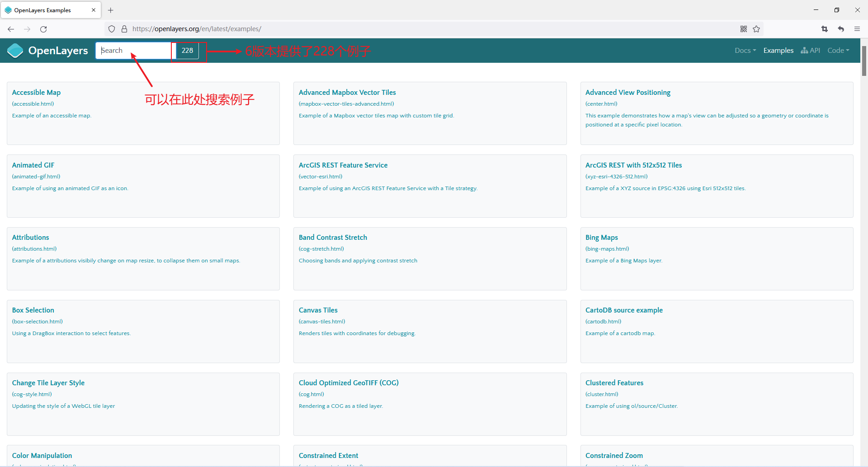Open the Advanced View Positioning example
The height and width of the screenshot is (467, 868).
tap(627, 93)
